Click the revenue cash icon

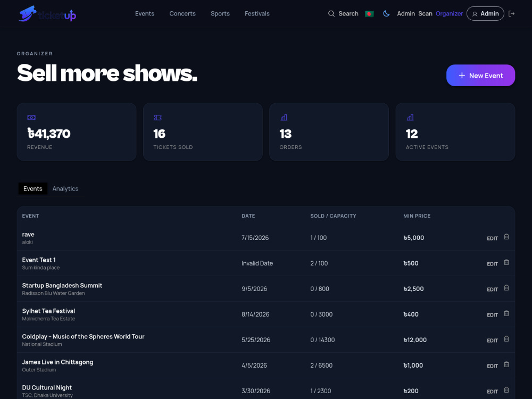click(x=31, y=118)
